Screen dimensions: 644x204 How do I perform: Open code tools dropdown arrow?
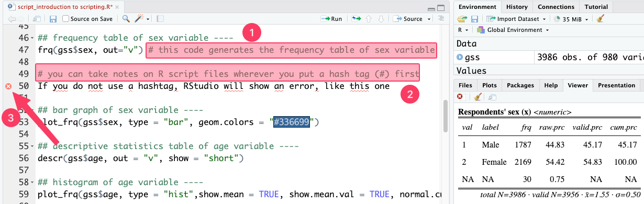point(148,19)
